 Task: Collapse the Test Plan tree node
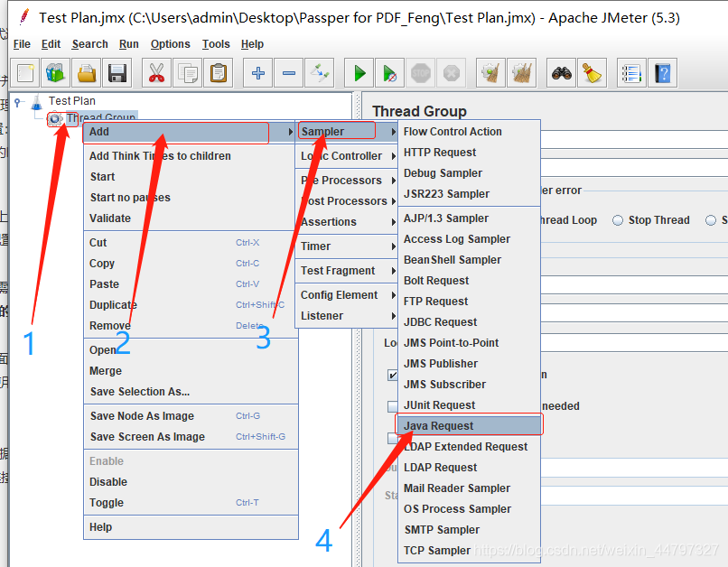click(18, 101)
